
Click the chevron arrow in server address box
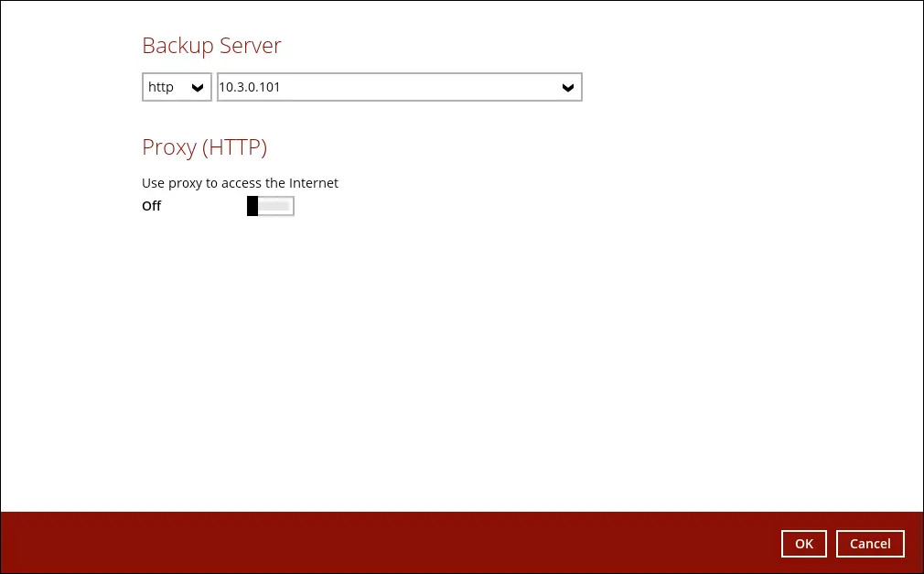pyautogui.click(x=567, y=88)
